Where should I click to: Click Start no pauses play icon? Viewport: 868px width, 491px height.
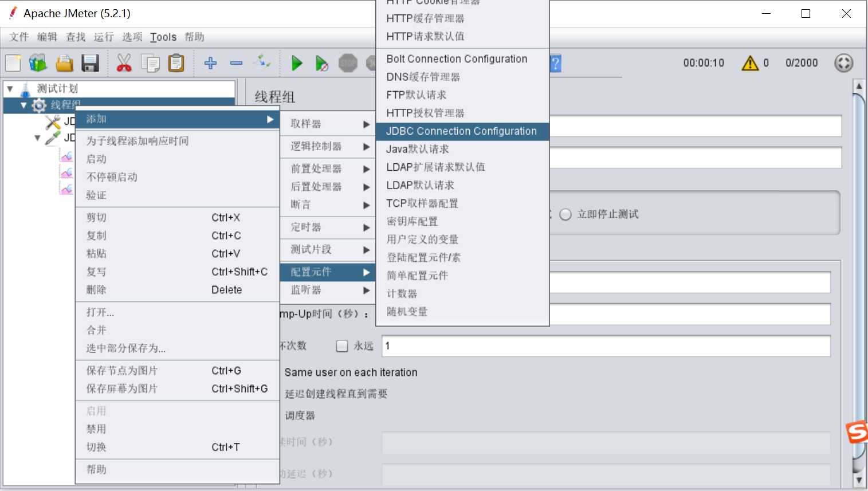click(x=322, y=63)
